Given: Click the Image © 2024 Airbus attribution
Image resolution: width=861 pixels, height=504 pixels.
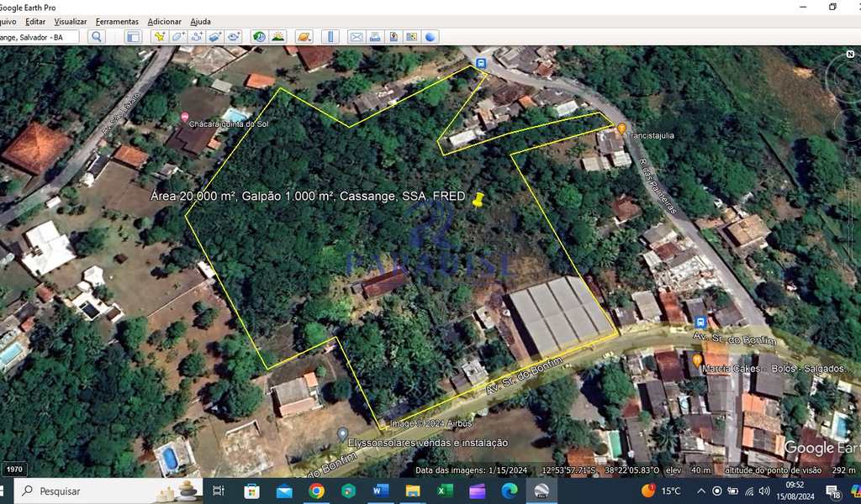Looking at the screenshot, I should (430, 423).
